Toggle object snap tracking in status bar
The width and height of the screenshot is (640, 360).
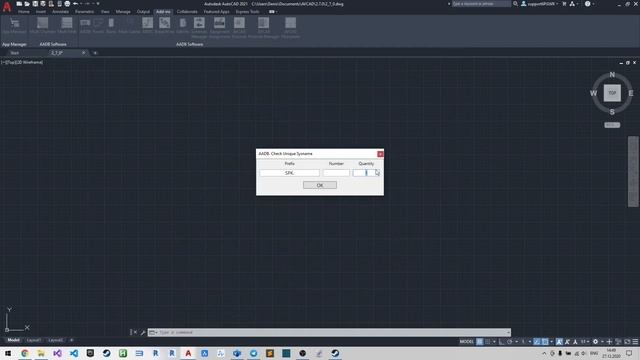tap(537, 342)
